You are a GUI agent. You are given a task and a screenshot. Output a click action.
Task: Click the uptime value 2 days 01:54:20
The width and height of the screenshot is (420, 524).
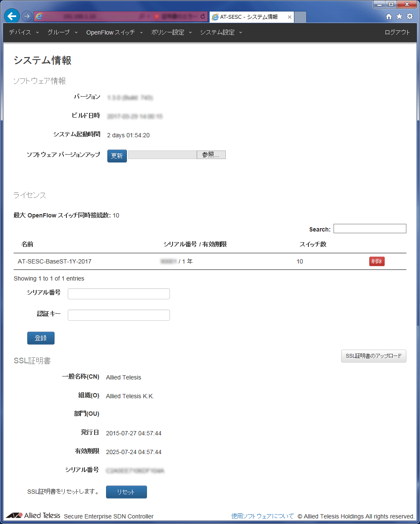tap(128, 136)
